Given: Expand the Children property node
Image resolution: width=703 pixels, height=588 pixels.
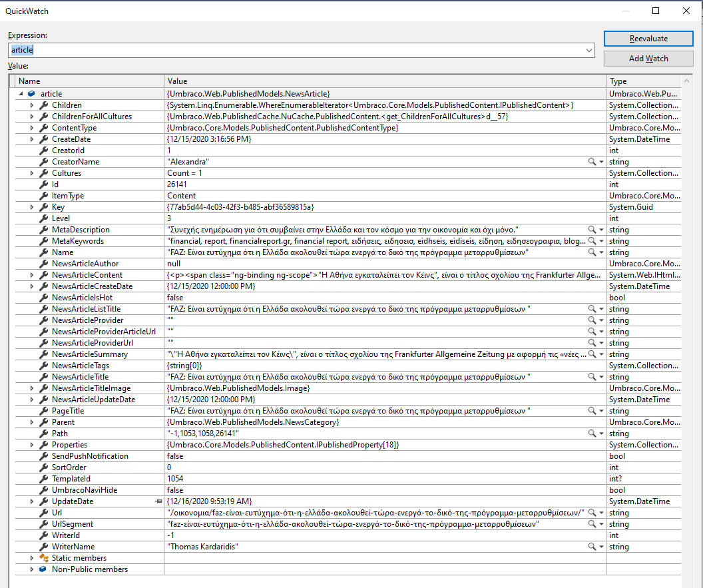Looking at the screenshot, I should (31, 105).
